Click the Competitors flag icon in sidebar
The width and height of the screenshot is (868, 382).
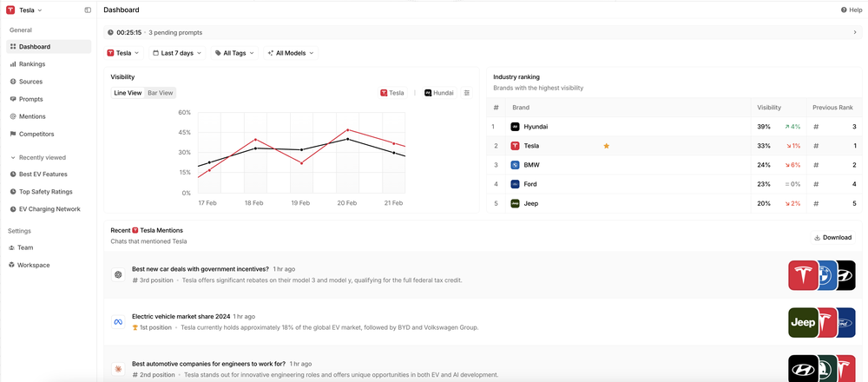pos(13,134)
